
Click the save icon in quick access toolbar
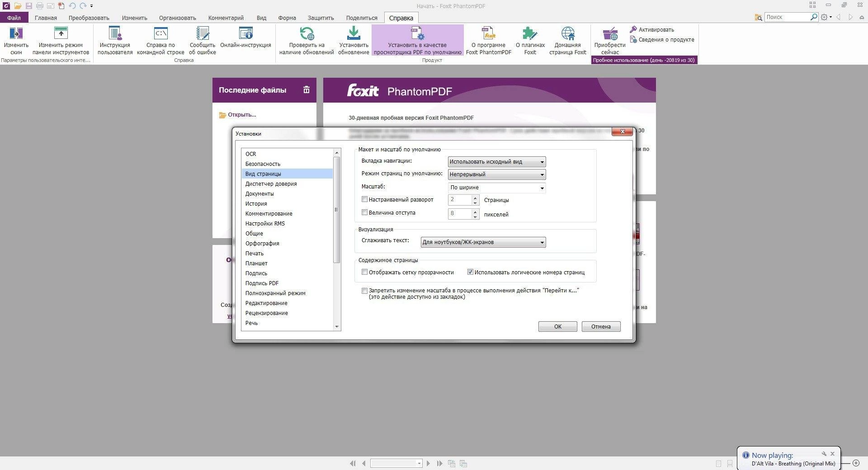[28, 6]
